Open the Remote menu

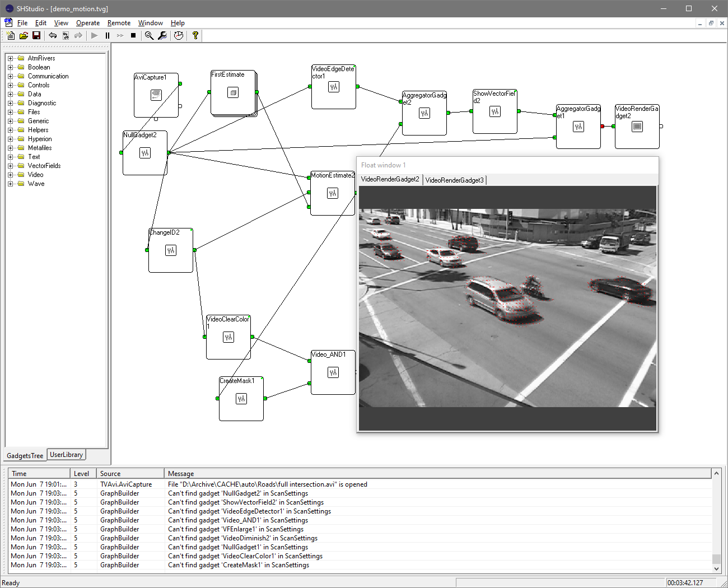coord(119,23)
